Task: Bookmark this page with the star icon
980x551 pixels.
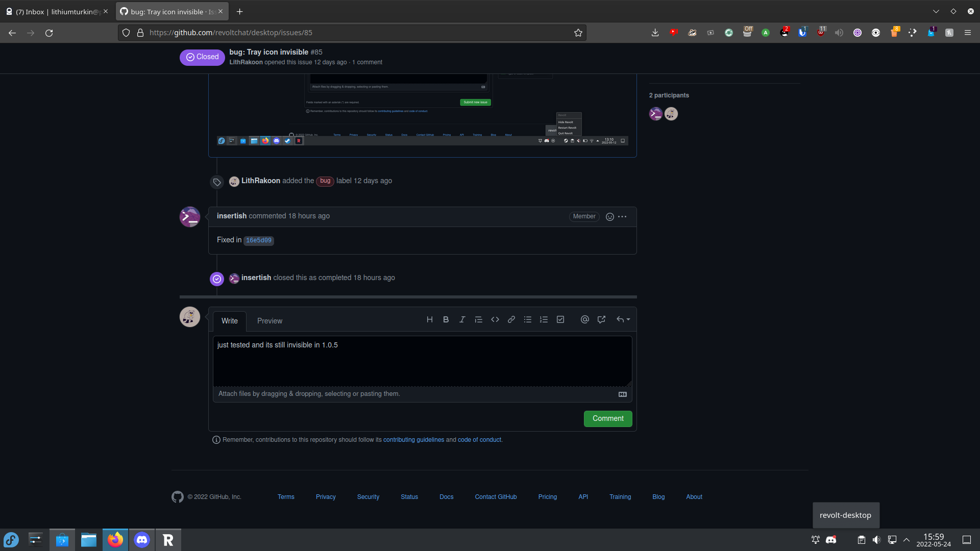Action: pos(578,32)
